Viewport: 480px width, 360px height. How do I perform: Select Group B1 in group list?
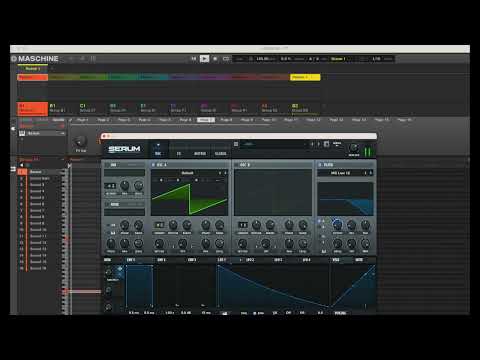tap(62, 108)
